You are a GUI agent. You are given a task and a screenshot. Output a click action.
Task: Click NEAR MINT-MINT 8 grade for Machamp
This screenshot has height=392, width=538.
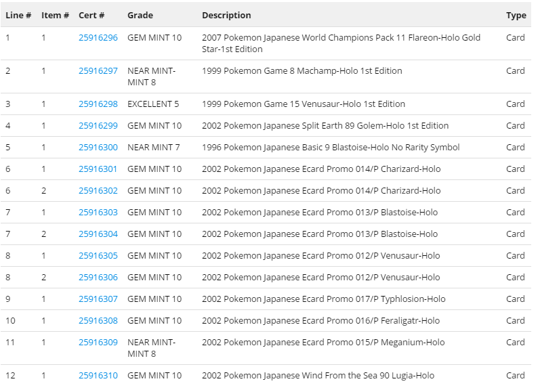[151, 77]
